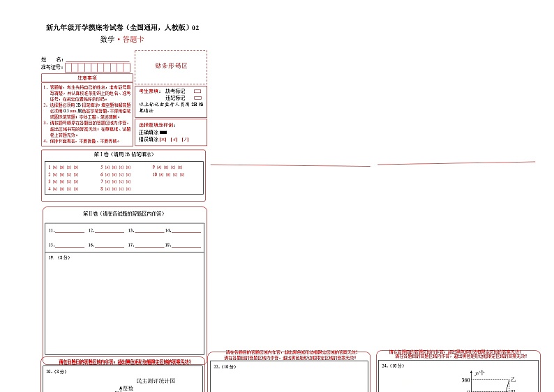Mark bubble A for question 9
Screen dimensions: 554x392
tap(159, 167)
